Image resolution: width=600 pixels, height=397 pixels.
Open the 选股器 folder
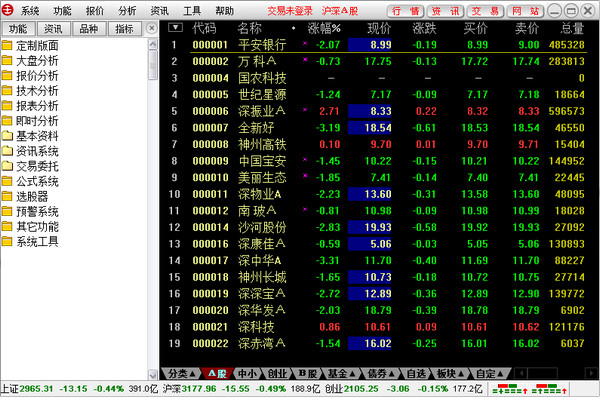25,197
